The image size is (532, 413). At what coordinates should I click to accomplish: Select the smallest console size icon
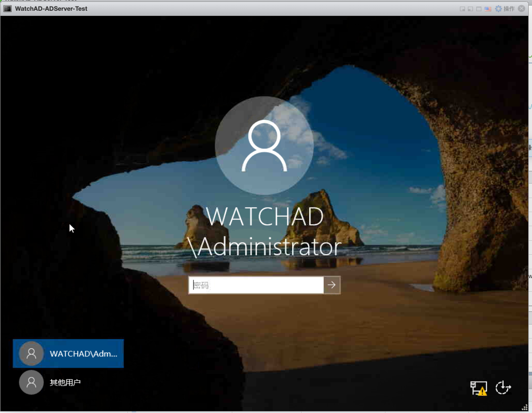(462, 9)
